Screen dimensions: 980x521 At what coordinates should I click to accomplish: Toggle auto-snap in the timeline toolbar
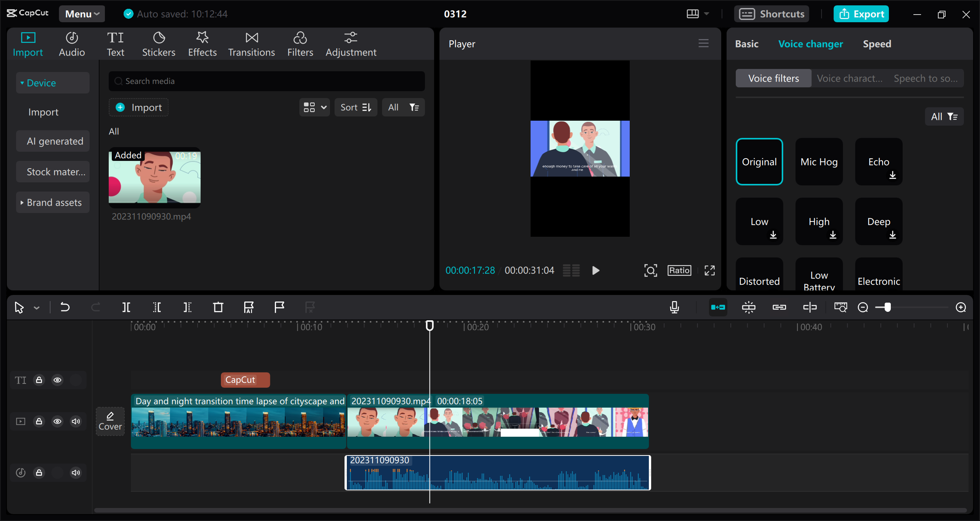point(718,307)
